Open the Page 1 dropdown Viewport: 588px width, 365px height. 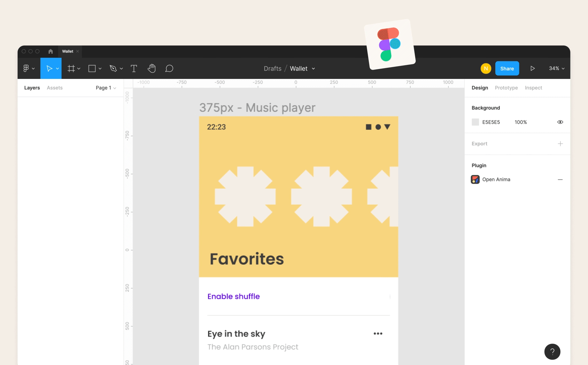point(106,88)
